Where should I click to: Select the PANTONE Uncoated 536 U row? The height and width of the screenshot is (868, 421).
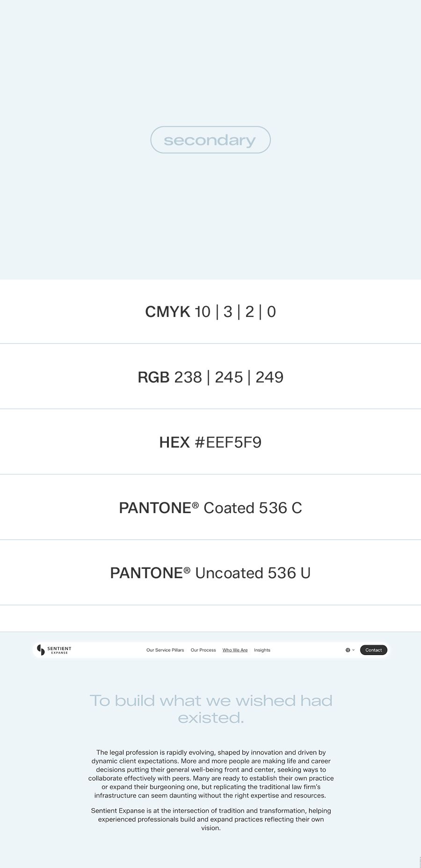point(210,573)
